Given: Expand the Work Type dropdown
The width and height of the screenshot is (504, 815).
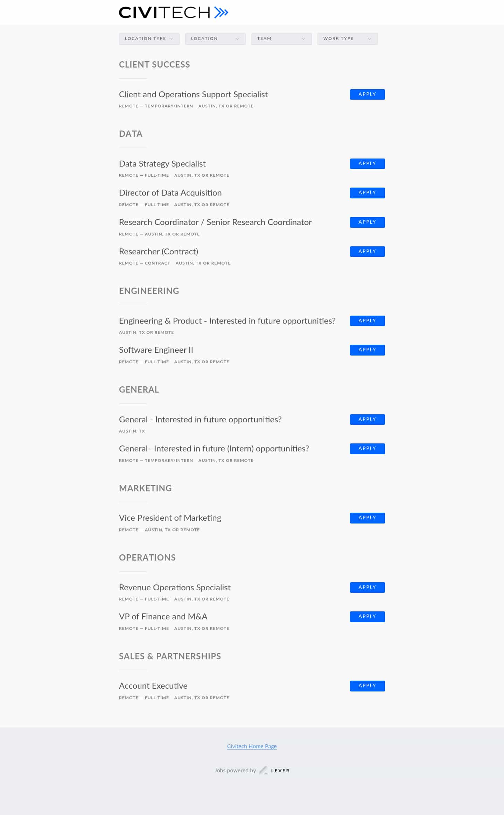Looking at the screenshot, I should click(347, 38).
